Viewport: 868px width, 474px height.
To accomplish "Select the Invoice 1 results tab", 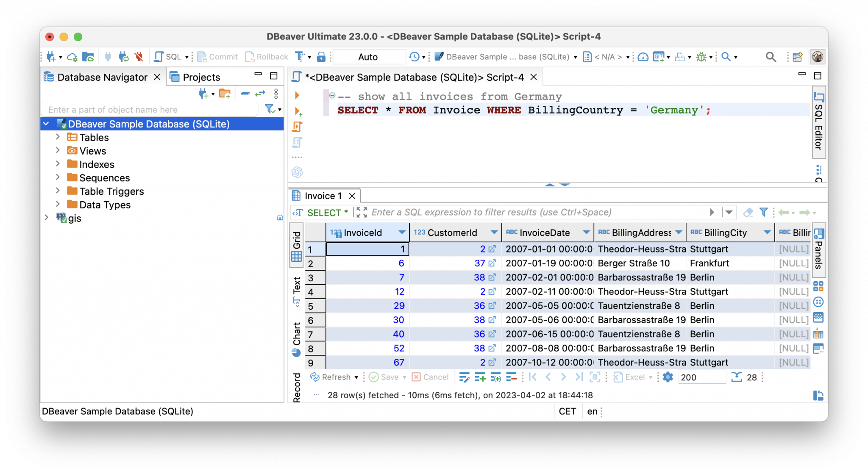I will coord(323,195).
